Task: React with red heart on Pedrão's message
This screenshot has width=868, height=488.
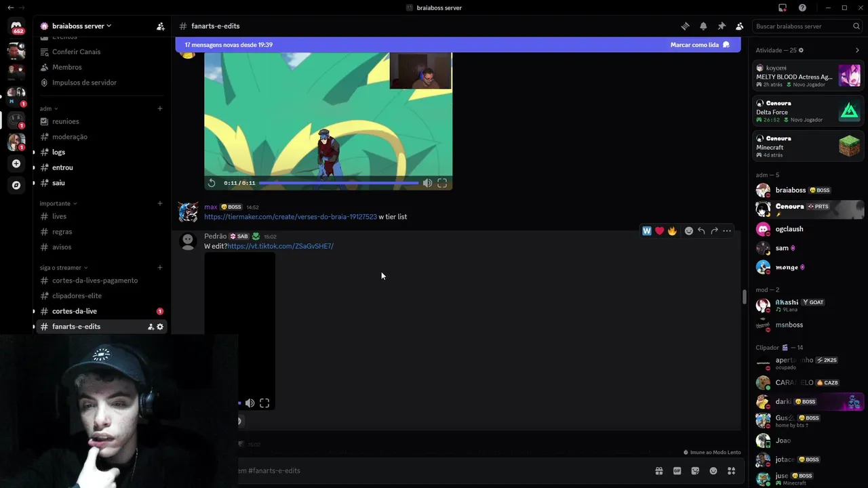Action: pyautogui.click(x=659, y=231)
